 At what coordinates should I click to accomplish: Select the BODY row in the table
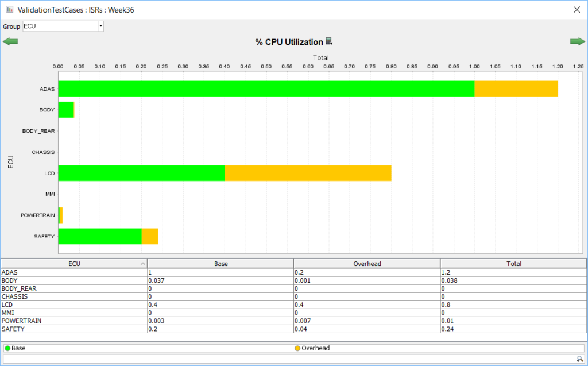293,280
